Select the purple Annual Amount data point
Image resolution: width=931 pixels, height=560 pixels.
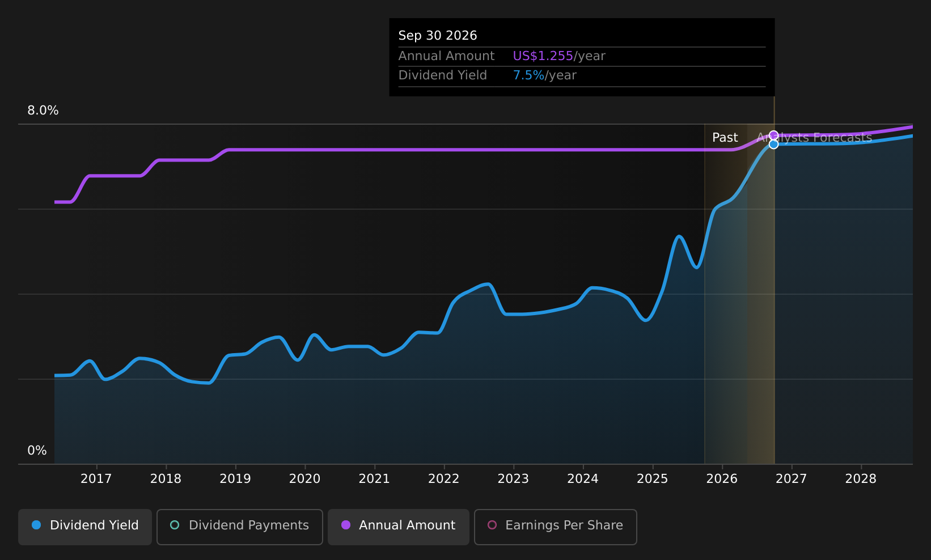tap(773, 135)
